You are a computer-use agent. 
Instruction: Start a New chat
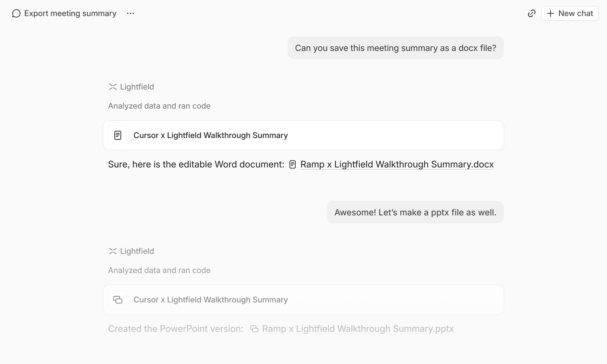[x=570, y=13]
